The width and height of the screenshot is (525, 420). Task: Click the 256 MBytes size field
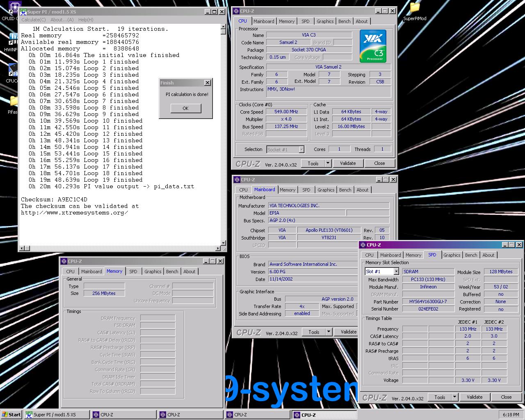point(104,293)
